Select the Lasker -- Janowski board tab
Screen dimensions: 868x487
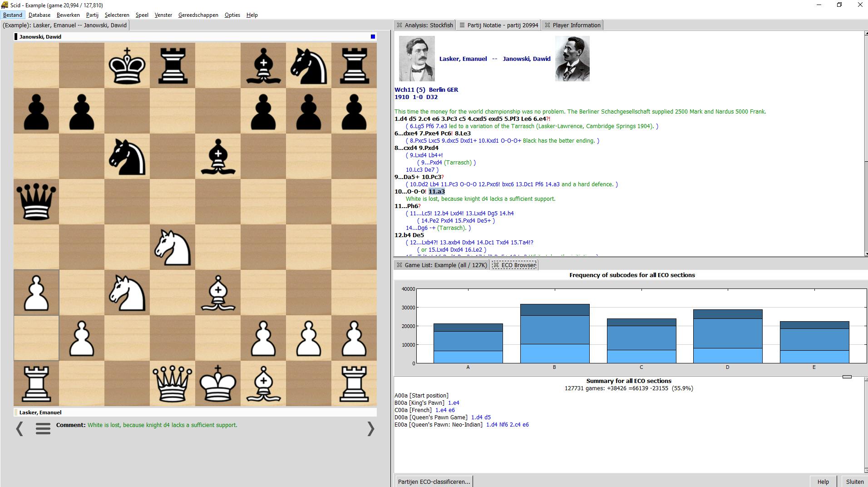[65, 25]
